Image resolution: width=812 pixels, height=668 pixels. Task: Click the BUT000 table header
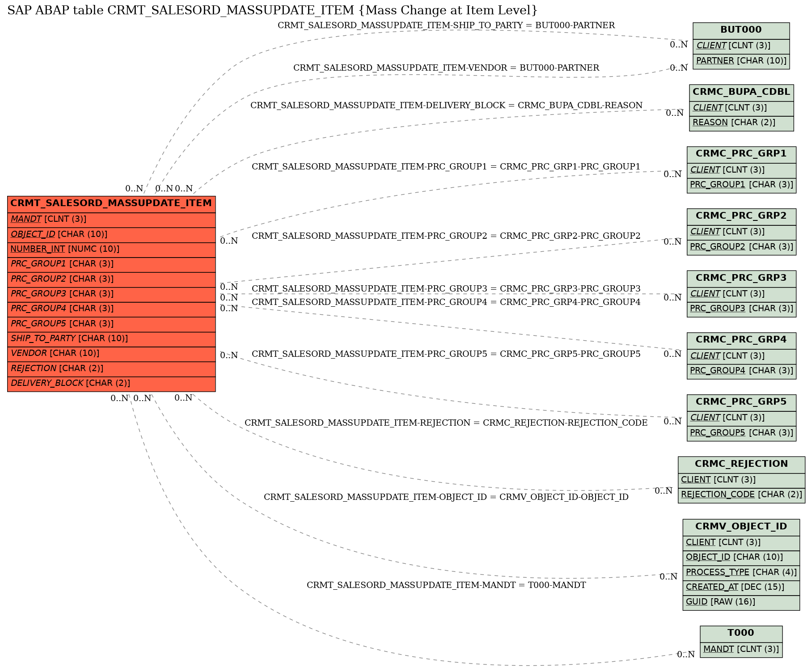[x=741, y=30]
